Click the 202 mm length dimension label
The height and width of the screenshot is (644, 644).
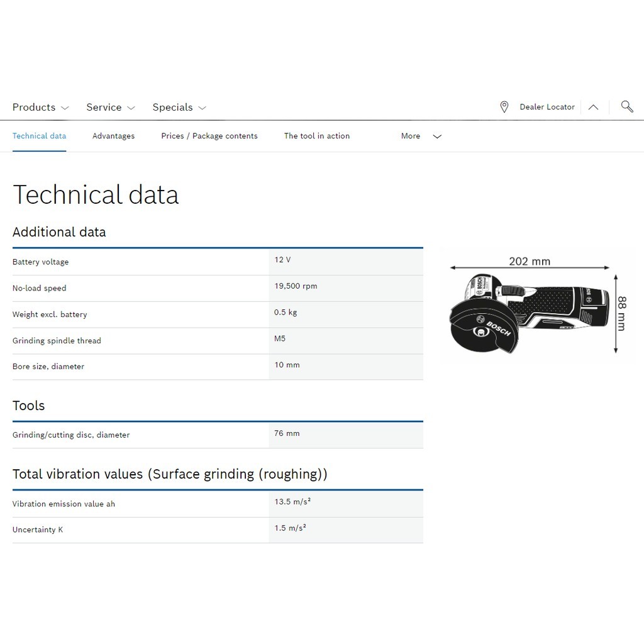(529, 261)
